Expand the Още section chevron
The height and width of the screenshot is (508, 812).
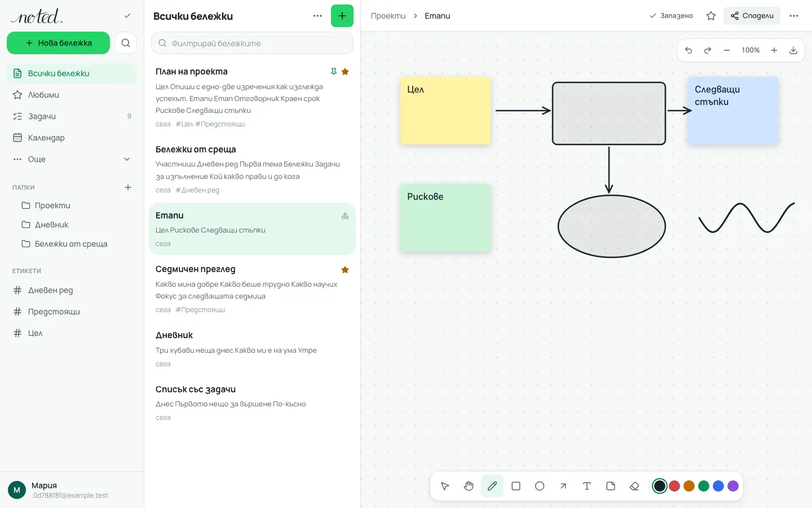[127, 159]
